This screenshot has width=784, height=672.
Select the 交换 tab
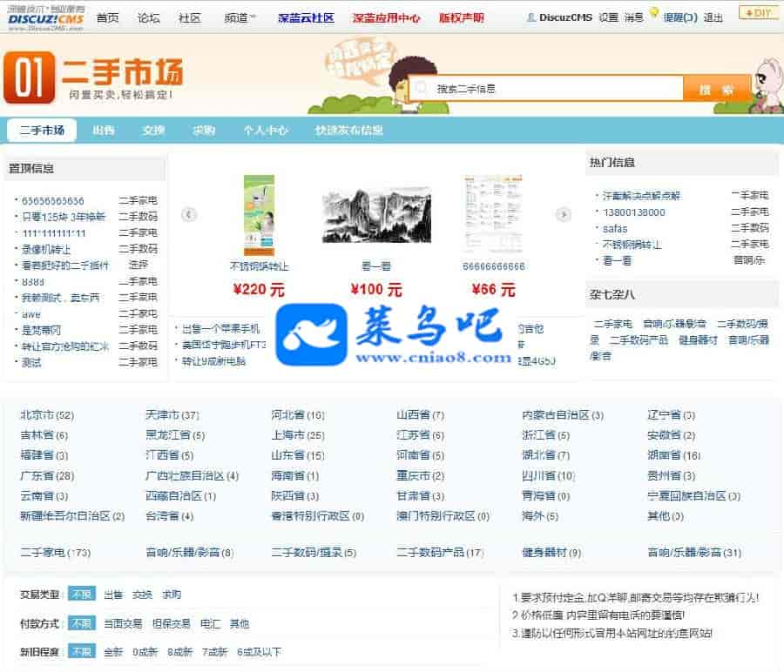click(x=153, y=131)
